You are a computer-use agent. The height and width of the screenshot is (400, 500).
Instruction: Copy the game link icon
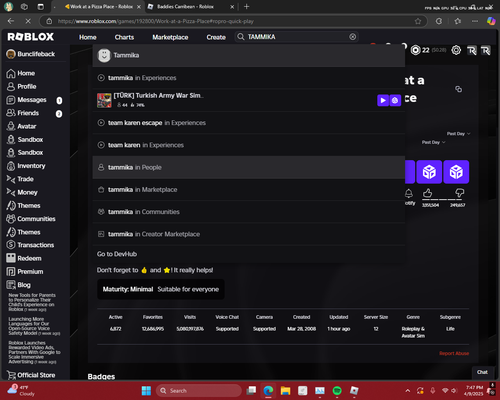tap(459, 89)
